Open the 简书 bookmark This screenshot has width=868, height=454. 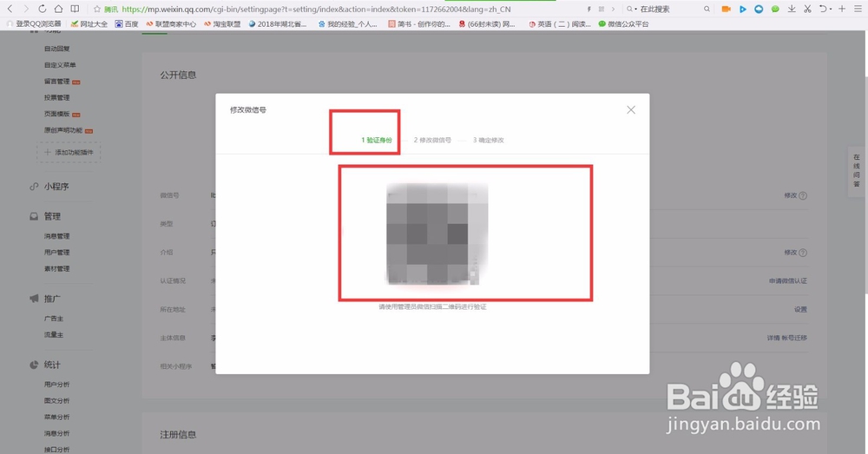419,23
